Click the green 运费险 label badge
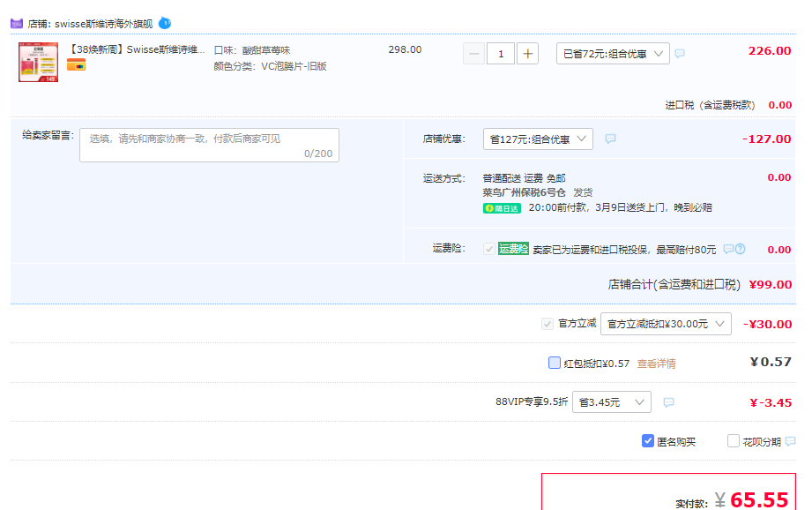Screen dimensions: 812x510 [513, 249]
